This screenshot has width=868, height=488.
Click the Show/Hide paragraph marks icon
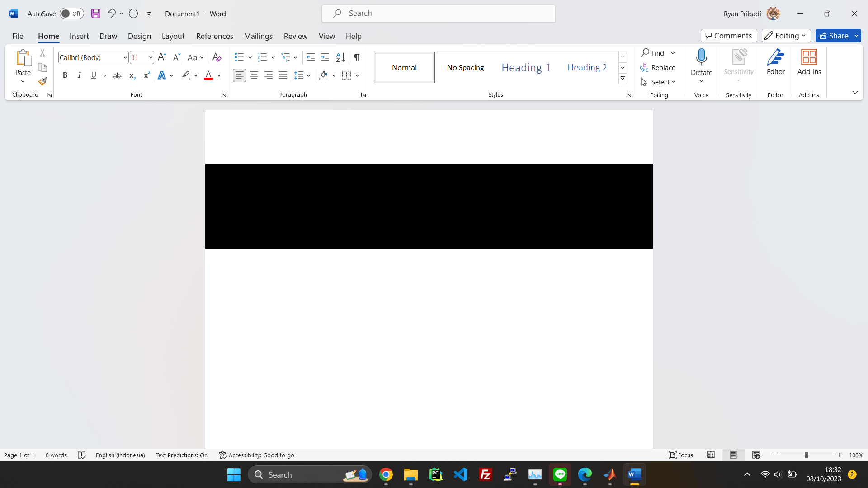click(x=357, y=57)
